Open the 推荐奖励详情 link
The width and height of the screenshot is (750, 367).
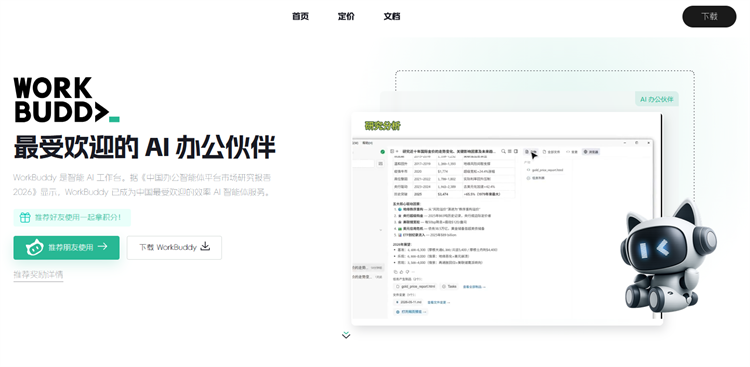tap(38, 275)
